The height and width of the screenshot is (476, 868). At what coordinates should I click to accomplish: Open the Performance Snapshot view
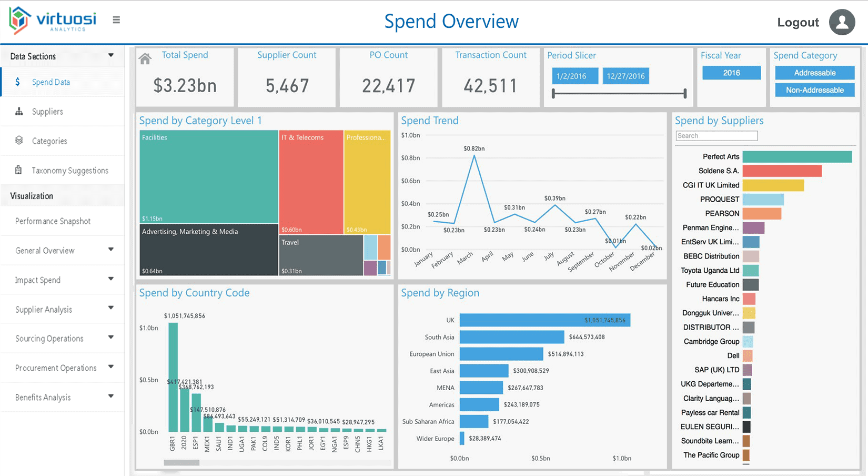click(x=53, y=221)
